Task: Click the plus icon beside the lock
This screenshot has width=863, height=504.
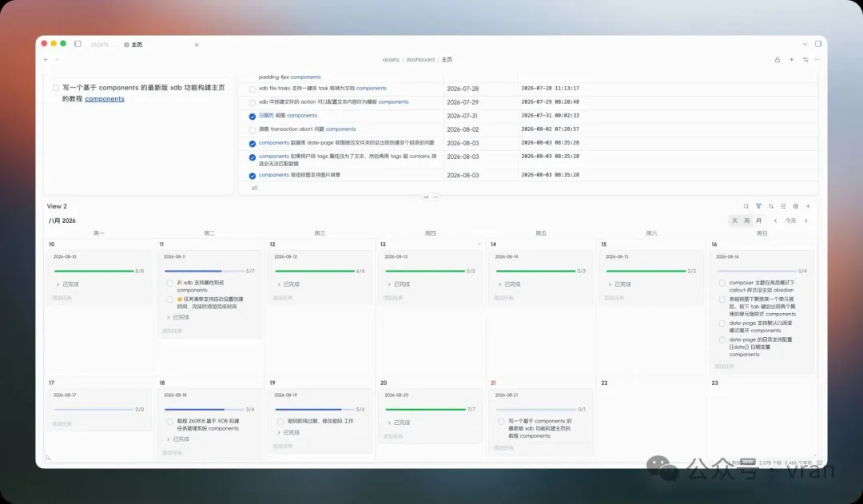Action: (x=791, y=59)
